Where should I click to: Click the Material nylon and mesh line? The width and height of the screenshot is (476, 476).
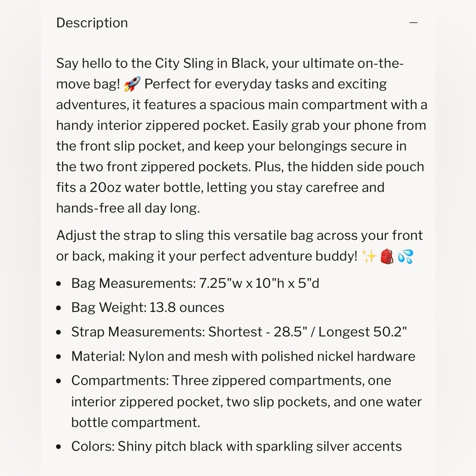pyautogui.click(x=243, y=357)
